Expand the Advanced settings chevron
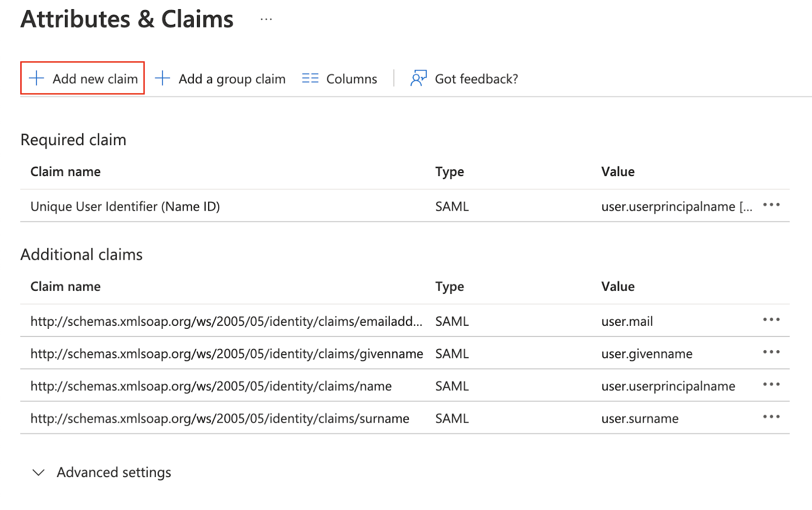The image size is (812, 510). (39, 472)
